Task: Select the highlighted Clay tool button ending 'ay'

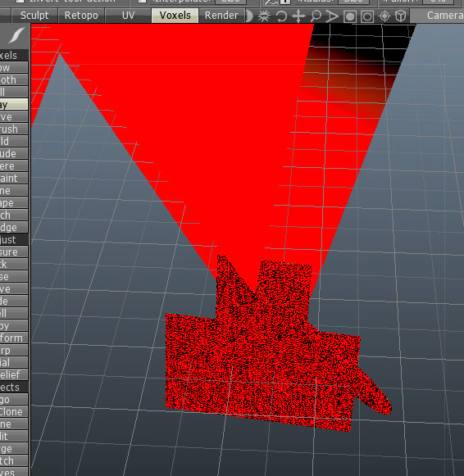Action: point(14,104)
